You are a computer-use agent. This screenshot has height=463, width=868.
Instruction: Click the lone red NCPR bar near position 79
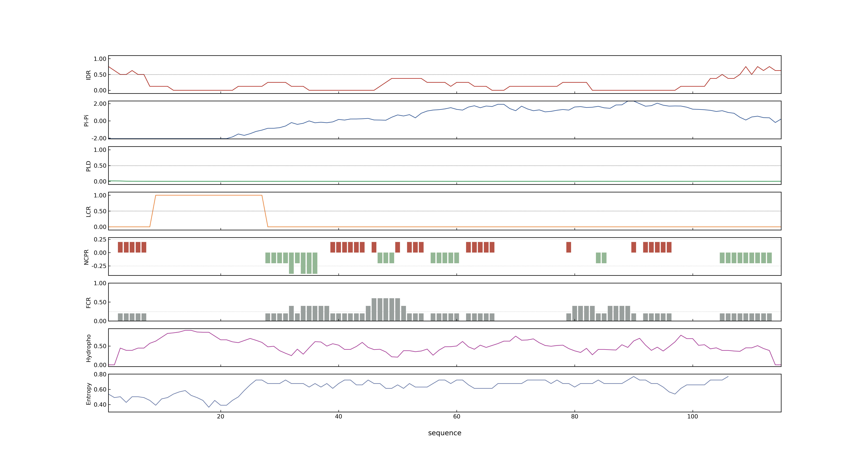tap(569, 247)
